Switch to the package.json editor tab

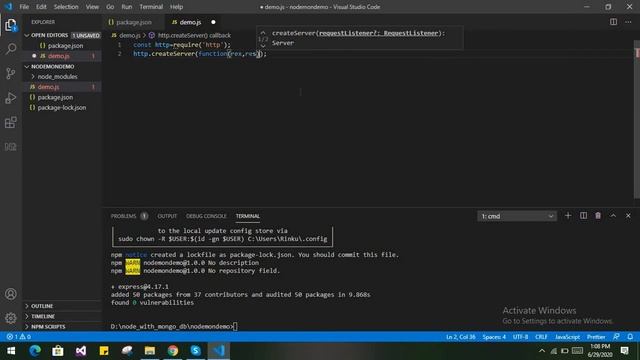133,22
